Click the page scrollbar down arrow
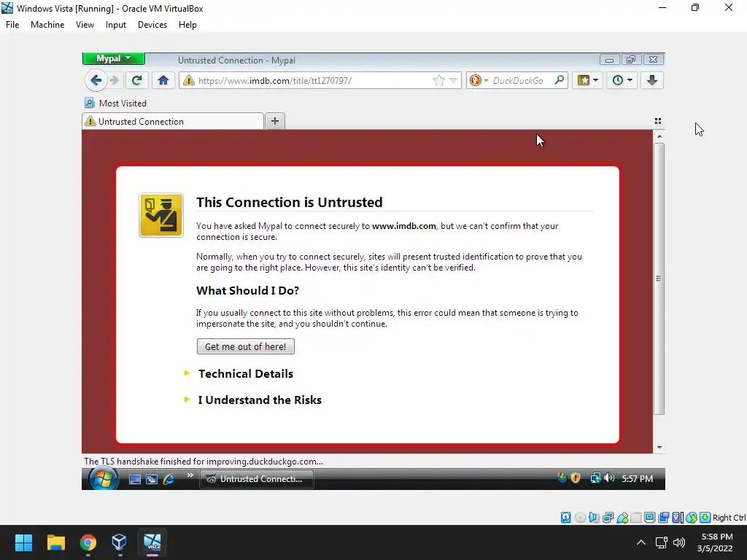This screenshot has width=747, height=560. pos(659,448)
